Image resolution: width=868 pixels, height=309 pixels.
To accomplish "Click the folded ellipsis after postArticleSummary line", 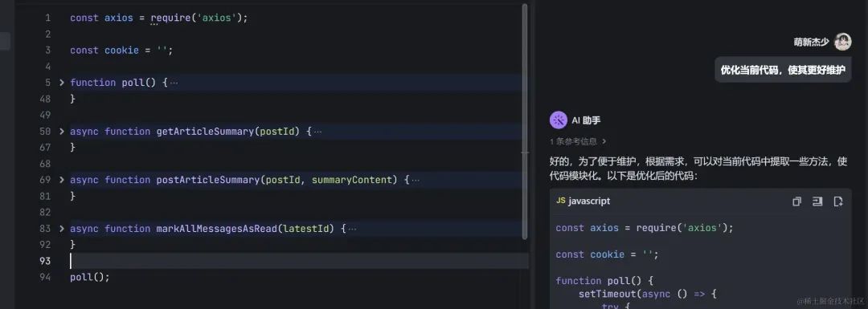I will pos(416,181).
